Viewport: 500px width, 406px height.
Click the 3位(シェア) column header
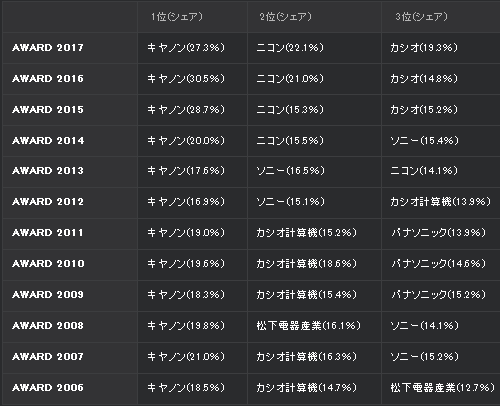pyautogui.click(x=422, y=17)
